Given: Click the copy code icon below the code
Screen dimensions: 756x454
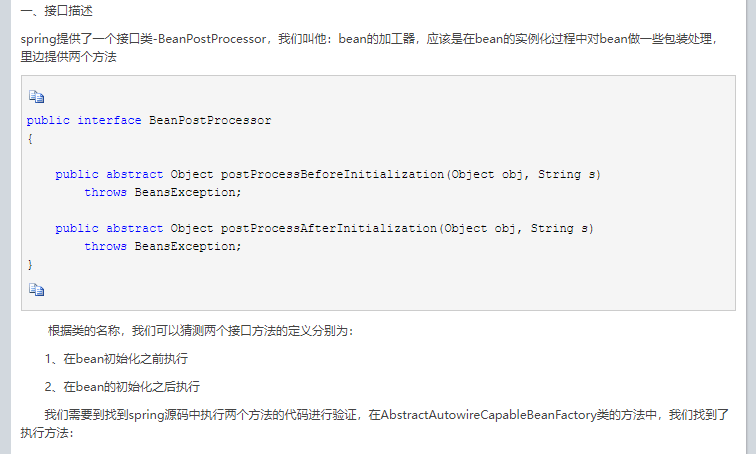Looking at the screenshot, I should coord(37,289).
